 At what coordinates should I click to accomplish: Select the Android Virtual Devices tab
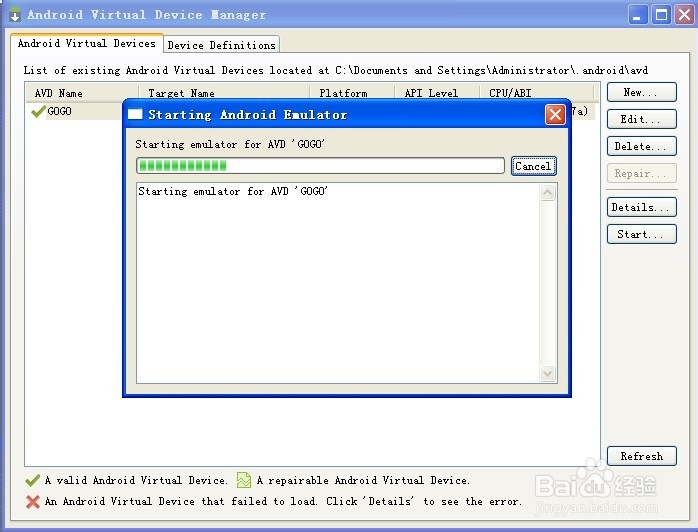(87, 43)
